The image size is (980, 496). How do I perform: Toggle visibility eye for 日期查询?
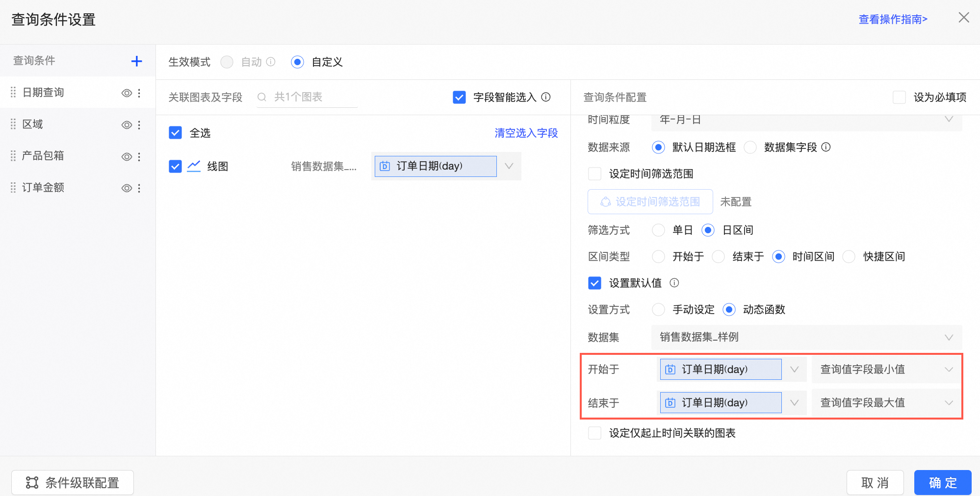click(x=127, y=93)
